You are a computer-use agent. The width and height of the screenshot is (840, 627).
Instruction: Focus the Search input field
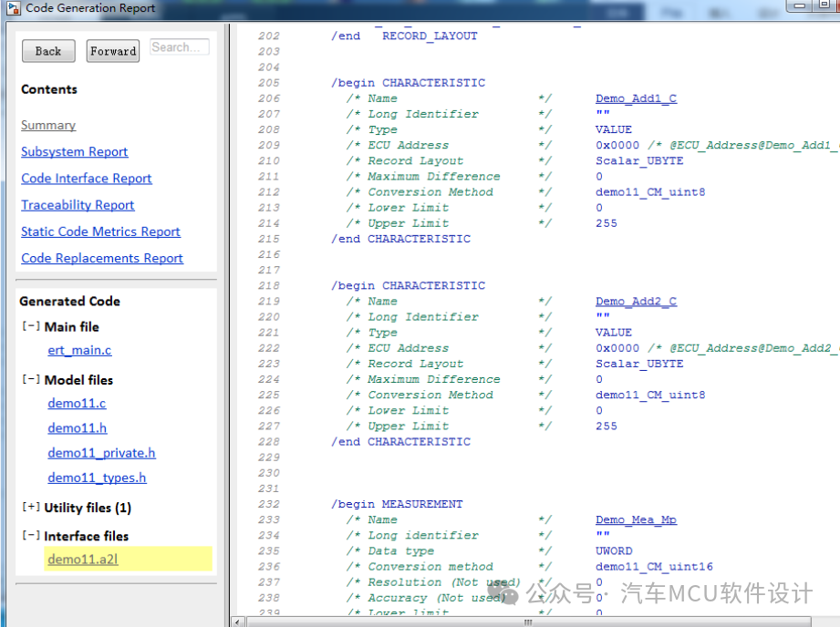coord(180,47)
